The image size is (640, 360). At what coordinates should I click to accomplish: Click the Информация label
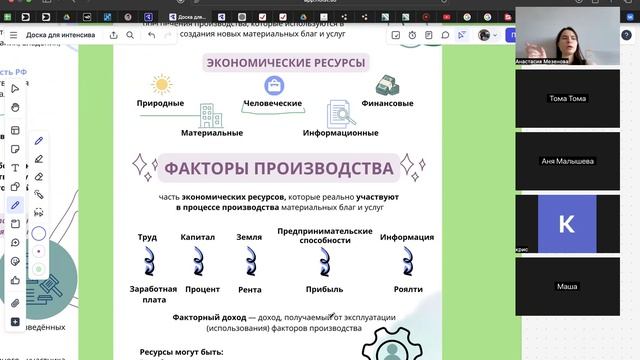407,237
